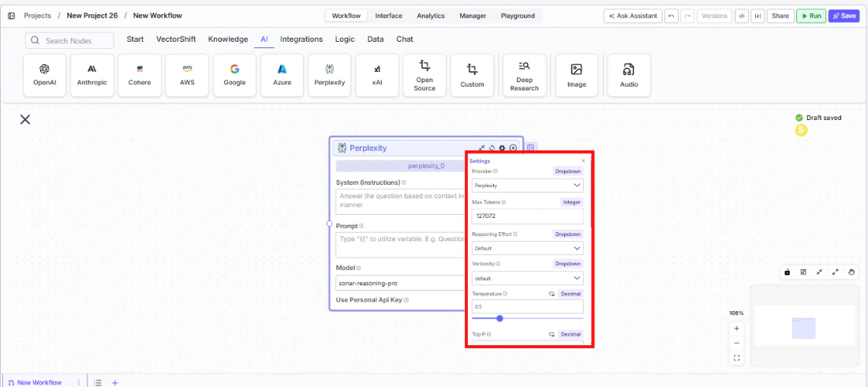Open the Verbosity dropdown
868x387 pixels.
(528, 278)
